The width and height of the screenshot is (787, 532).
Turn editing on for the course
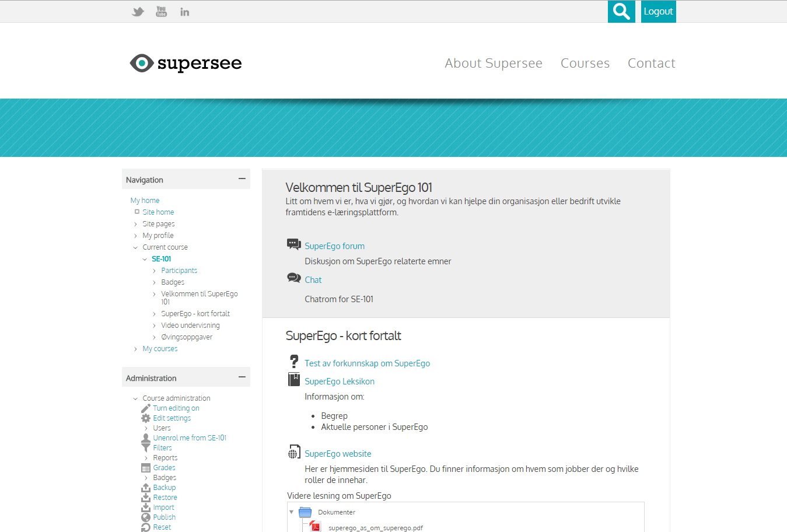coord(176,408)
